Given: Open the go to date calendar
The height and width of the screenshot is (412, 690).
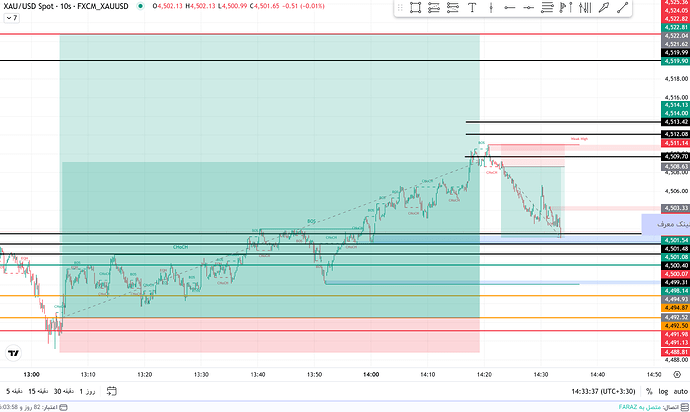Looking at the screenshot, I should point(112,391).
